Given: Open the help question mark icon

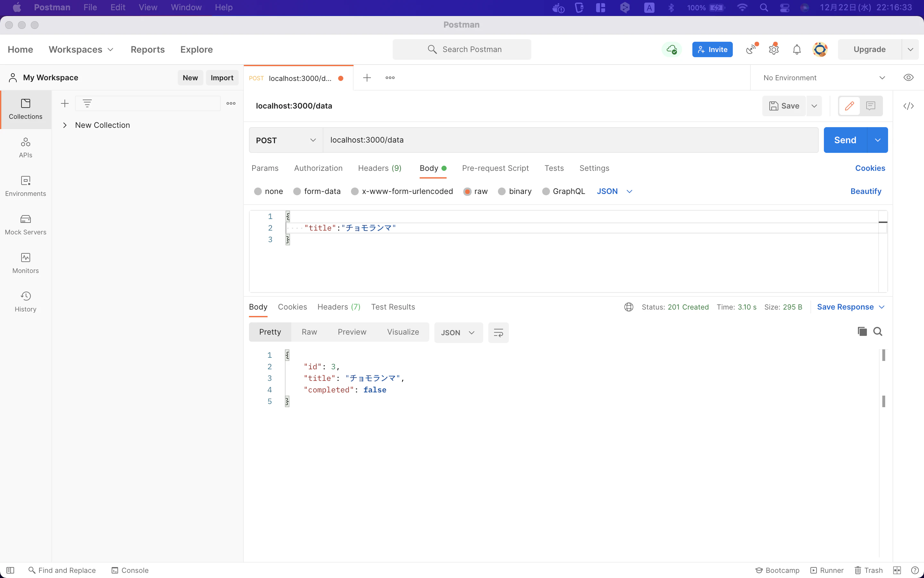Looking at the screenshot, I should (x=914, y=570).
